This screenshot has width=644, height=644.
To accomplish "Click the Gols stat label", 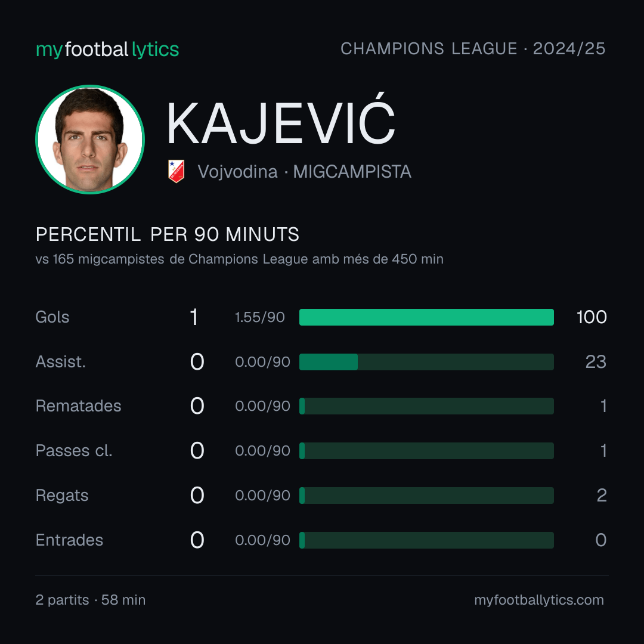I will click(52, 317).
